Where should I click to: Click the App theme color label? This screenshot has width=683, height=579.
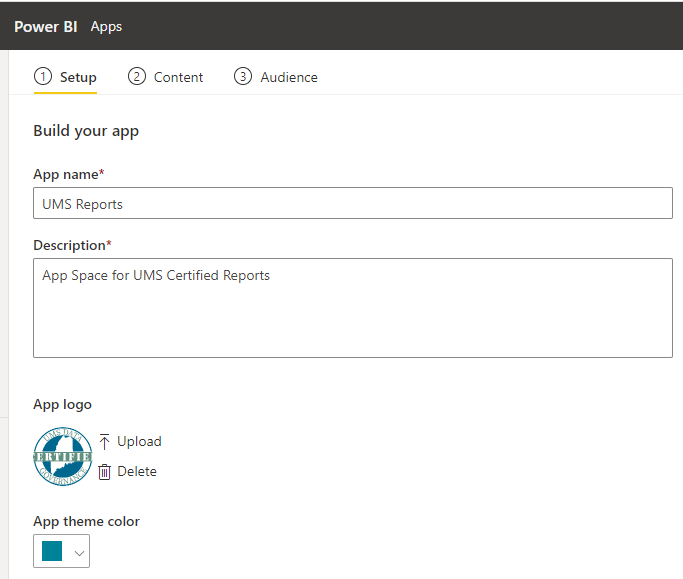(x=87, y=521)
